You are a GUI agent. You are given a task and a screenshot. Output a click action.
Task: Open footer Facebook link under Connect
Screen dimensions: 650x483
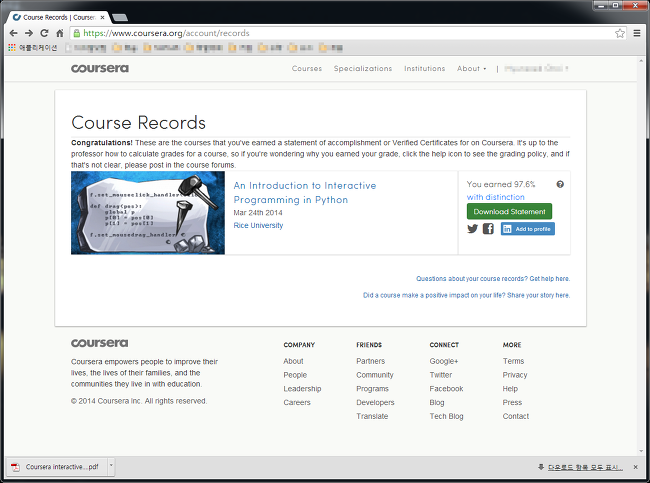tap(446, 388)
